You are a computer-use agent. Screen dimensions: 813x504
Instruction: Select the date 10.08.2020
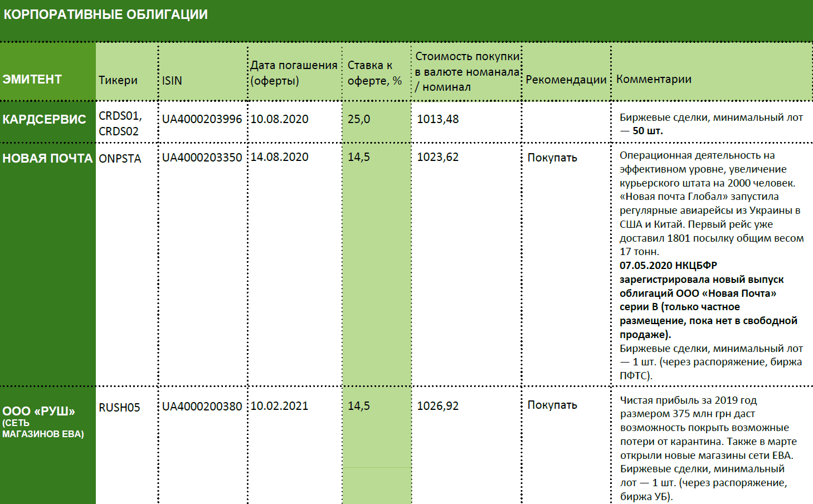pos(279,119)
